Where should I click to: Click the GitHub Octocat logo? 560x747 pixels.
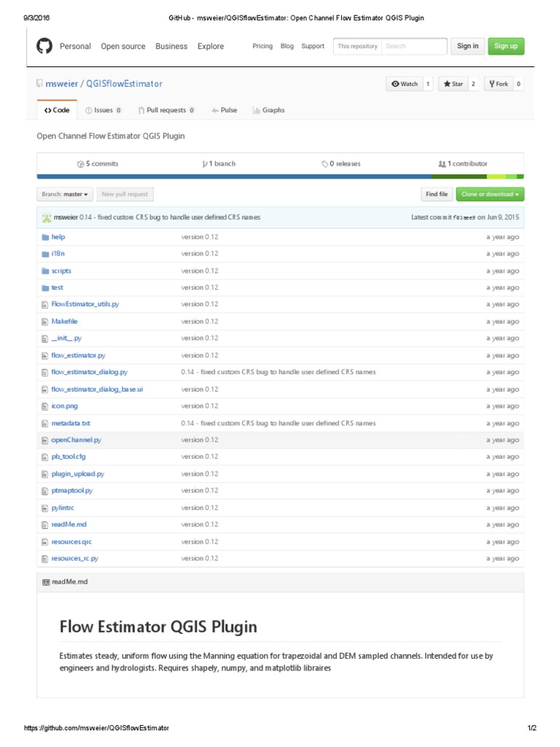(x=44, y=46)
